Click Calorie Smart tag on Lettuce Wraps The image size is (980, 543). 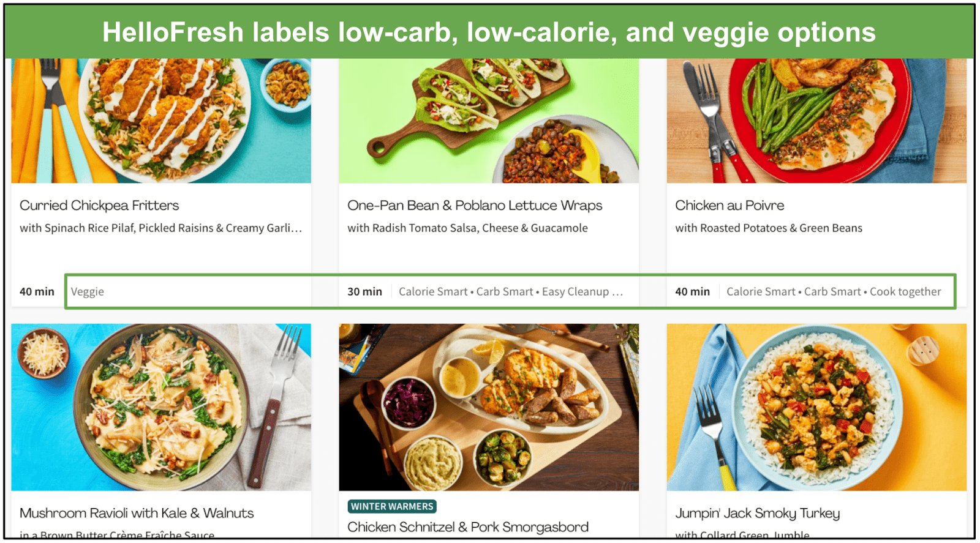coord(433,292)
